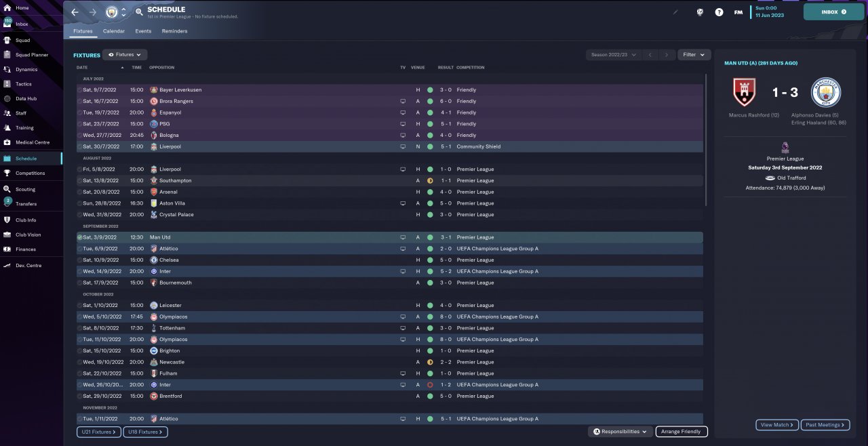Click the back arrow navigation icon
Viewport: 868px width, 446px height.
tap(75, 12)
